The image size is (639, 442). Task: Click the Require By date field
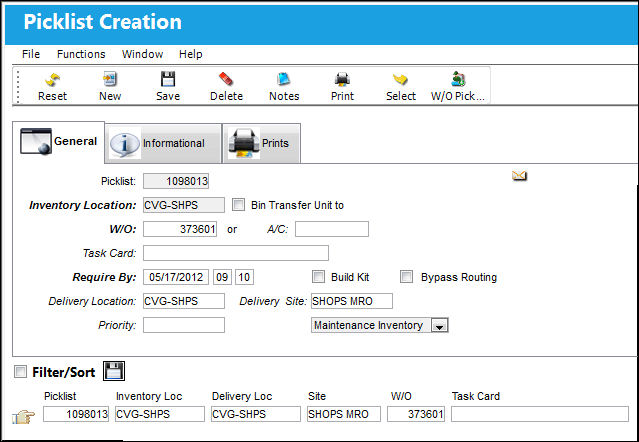tap(176, 277)
